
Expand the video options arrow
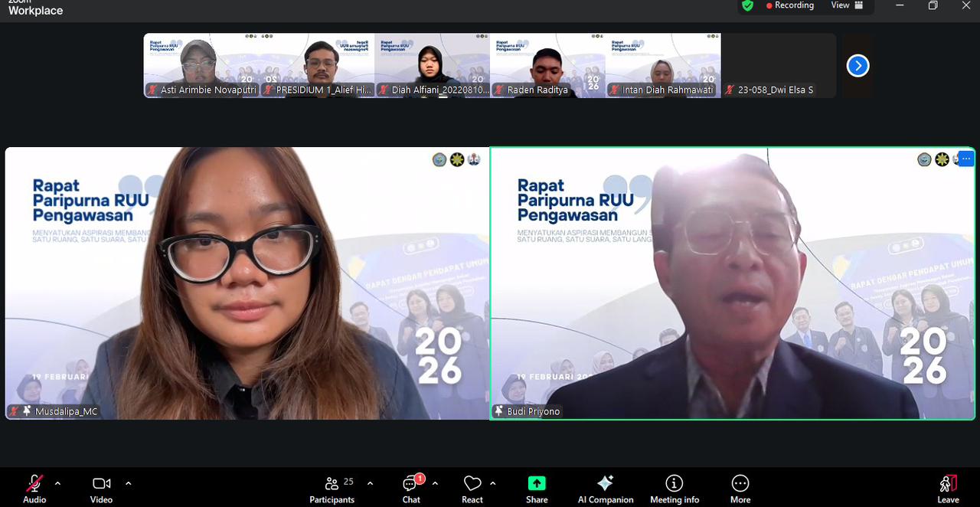pos(128,483)
